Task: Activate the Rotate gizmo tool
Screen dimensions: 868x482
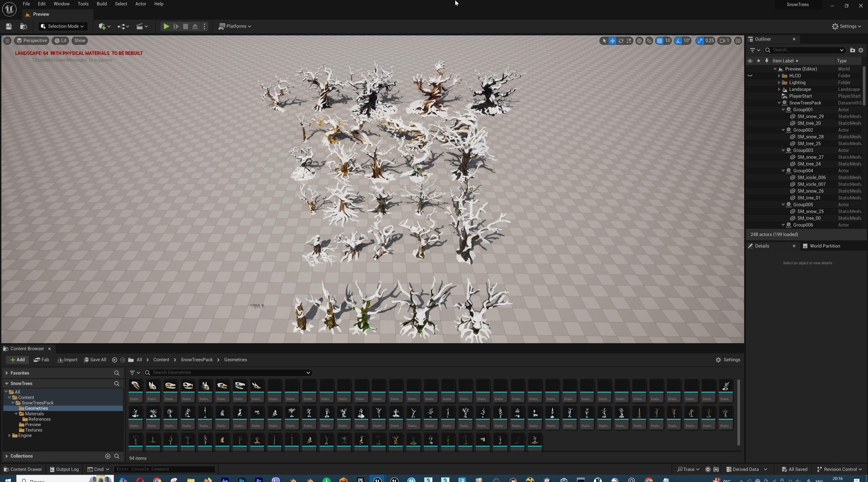Action: [x=621, y=41]
